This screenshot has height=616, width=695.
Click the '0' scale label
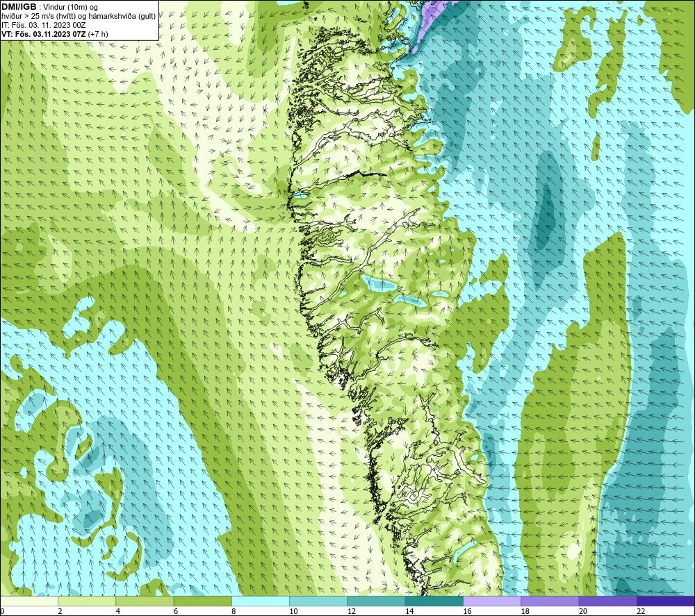tap(2, 612)
